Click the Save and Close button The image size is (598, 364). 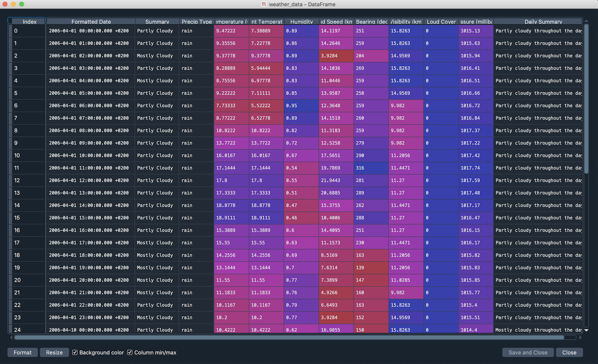(528, 352)
